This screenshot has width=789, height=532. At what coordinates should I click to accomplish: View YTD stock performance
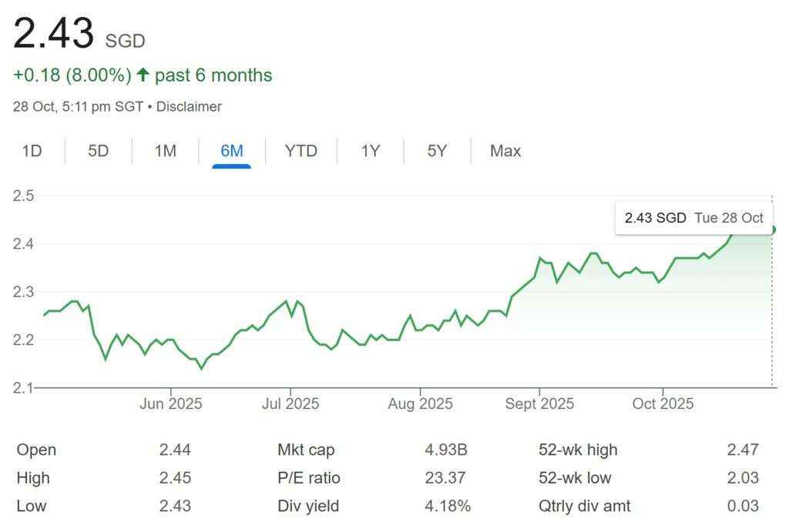click(x=300, y=151)
